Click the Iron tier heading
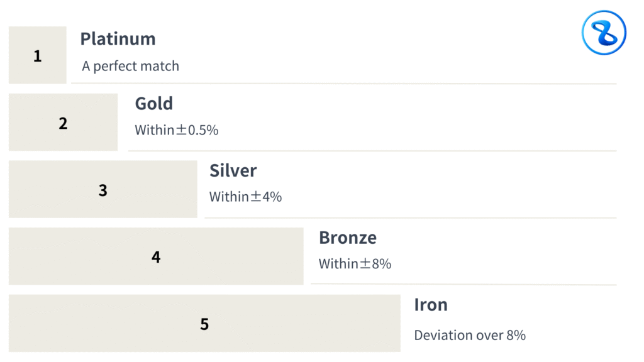This screenshot has width=644, height=362. 431,305
